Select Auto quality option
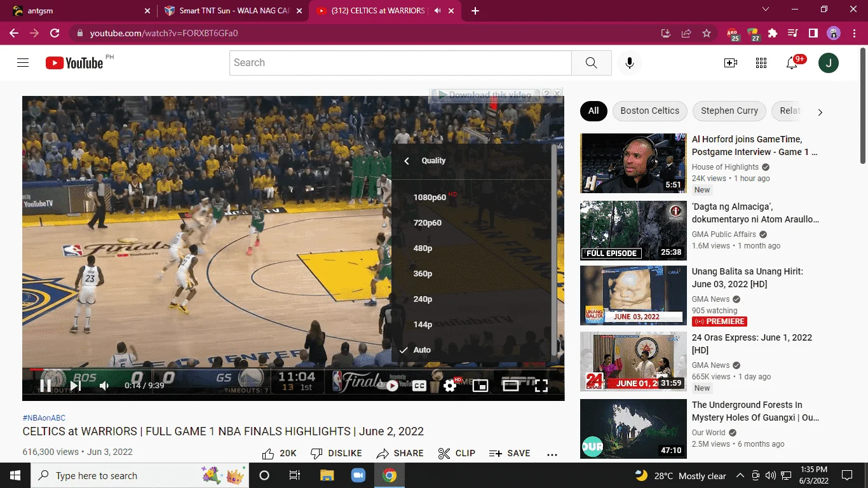The height and width of the screenshot is (488, 868). (x=471, y=349)
